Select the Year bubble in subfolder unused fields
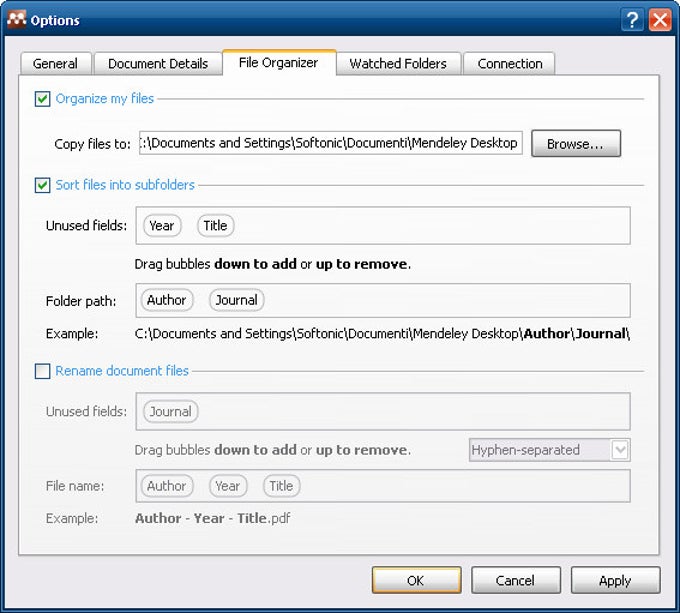680x613 pixels. pyautogui.click(x=162, y=225)
